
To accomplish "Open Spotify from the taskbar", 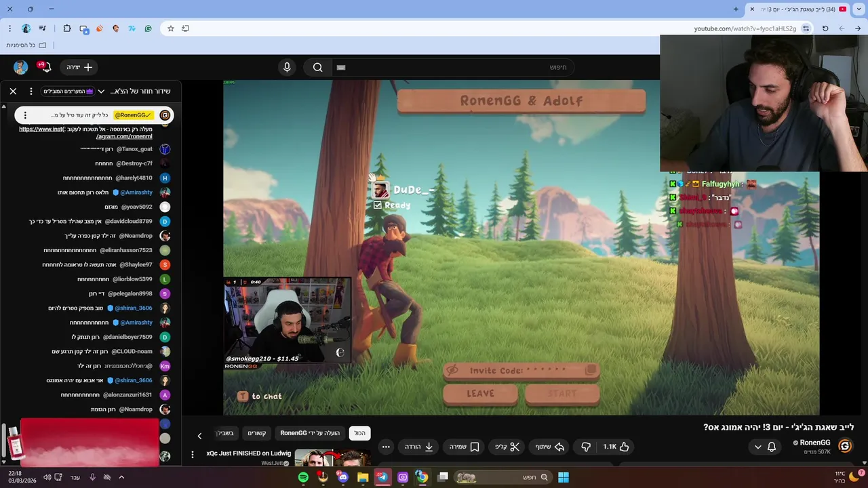I will [x=303, y=477].
